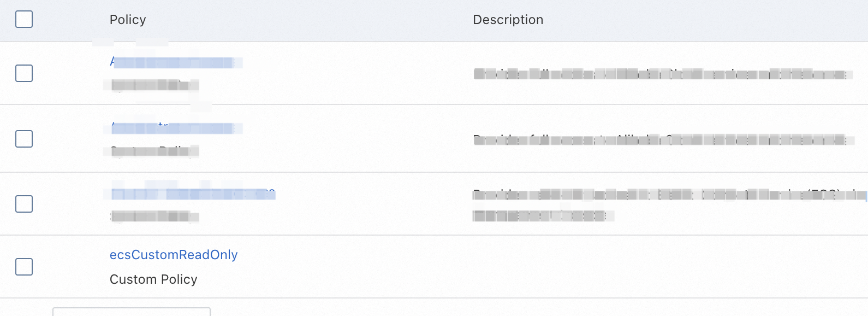This screenshot has width=868, height=316.
Task: Click the partially visible box below the table
Action: 132,312
